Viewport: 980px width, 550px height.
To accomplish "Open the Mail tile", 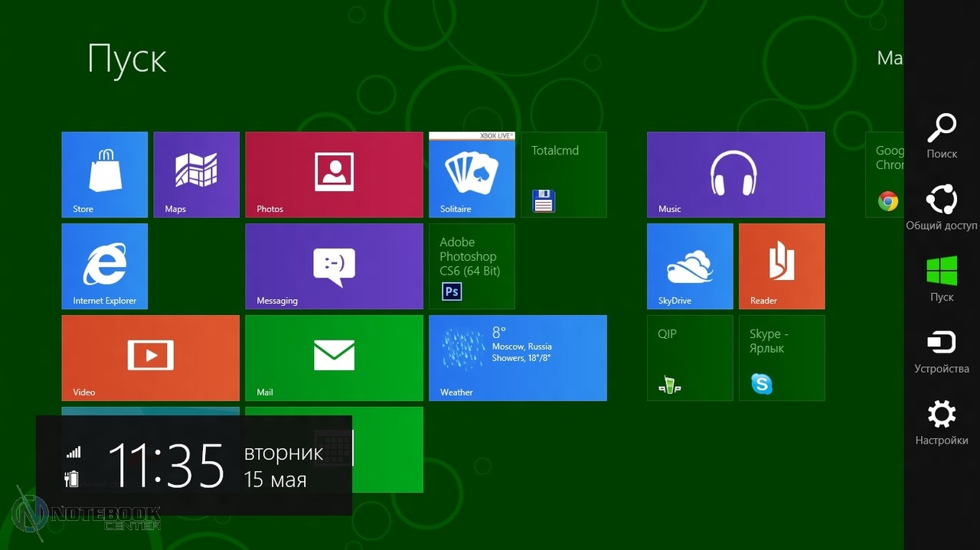I will tap(334, 358).
